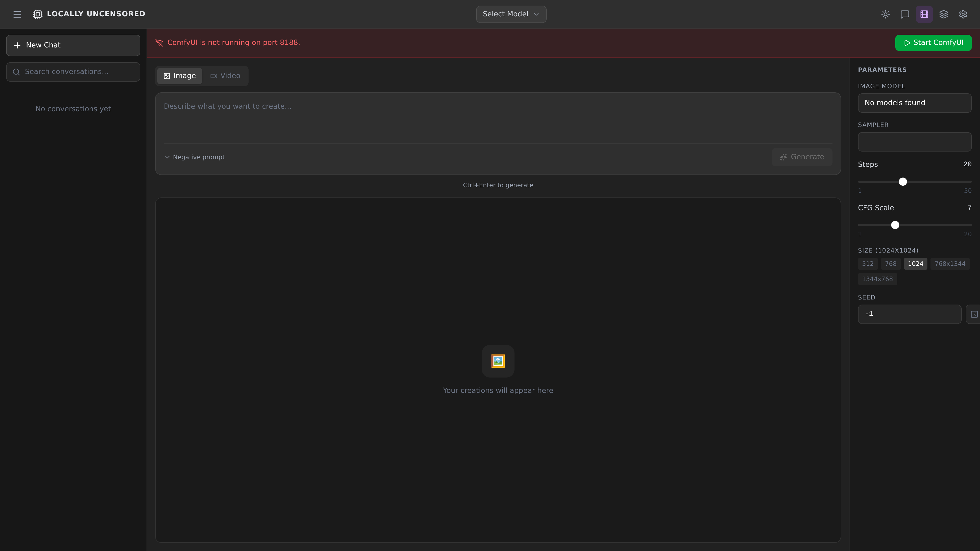Click the Locally Uncensored chip logo

point(37,15)
